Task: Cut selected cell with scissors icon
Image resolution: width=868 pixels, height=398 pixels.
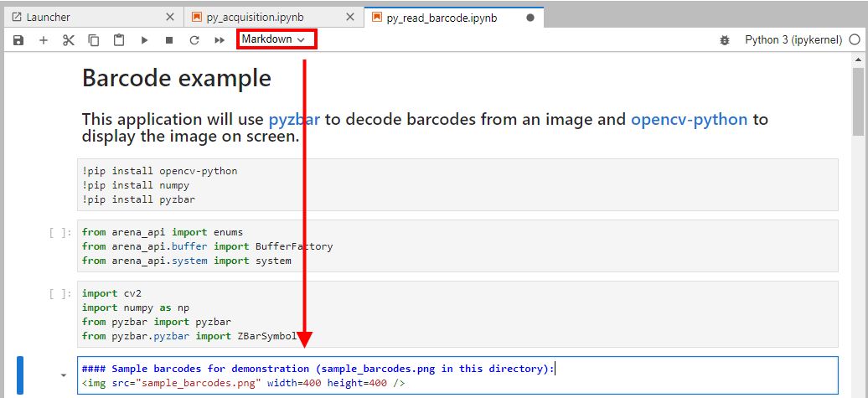Action: tap(69, 39)
